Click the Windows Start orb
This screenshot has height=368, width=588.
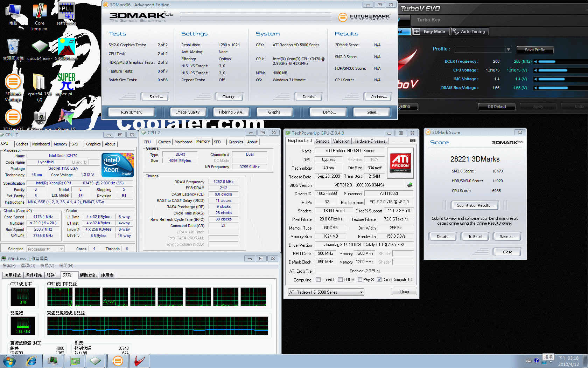(9, 361)
